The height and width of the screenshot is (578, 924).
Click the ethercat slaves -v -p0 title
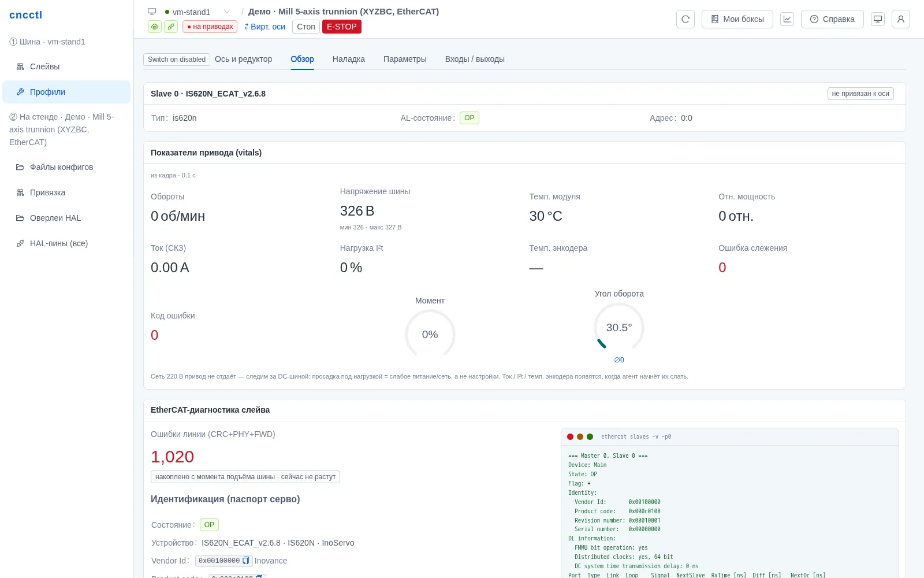pyautogui.click(x=636, y=437)
